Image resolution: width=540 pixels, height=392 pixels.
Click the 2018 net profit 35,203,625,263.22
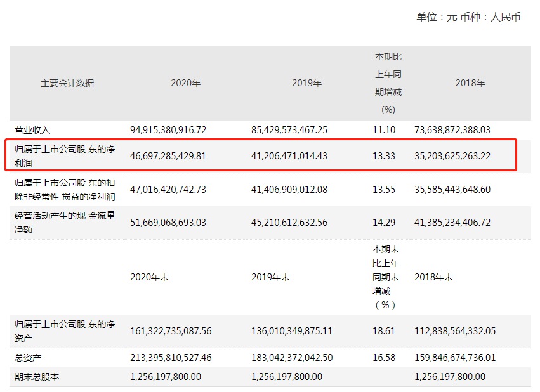(x=452, y=155)
